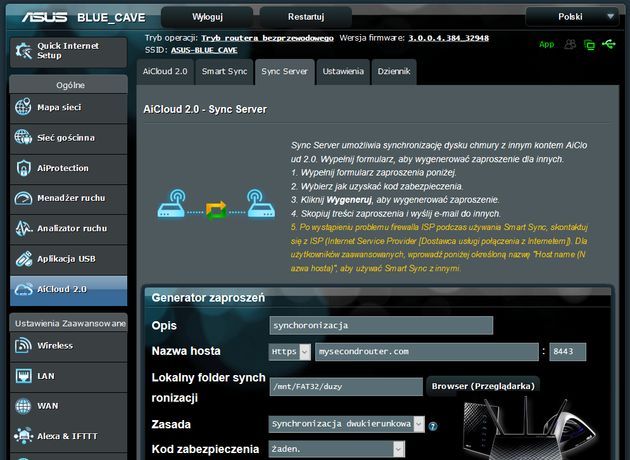This screenshot has width=630, height=460.
Task: Open Sieć gościnna menu item
Action: click(x=69, y=138)
